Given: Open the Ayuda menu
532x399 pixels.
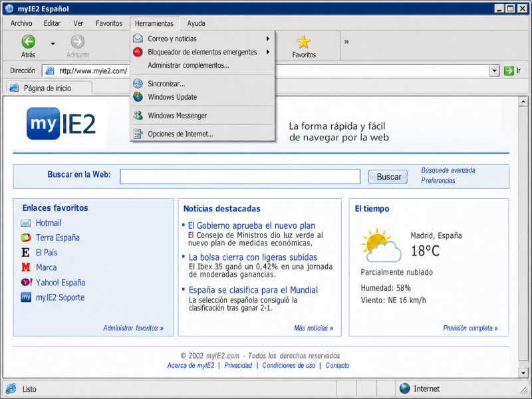Looking at the screenshot, I should click(196, 23).
